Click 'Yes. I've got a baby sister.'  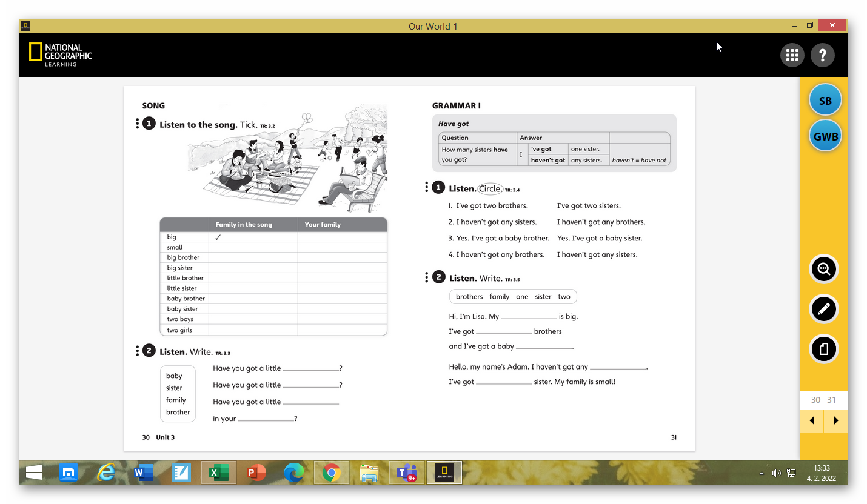tap(599, 238)
